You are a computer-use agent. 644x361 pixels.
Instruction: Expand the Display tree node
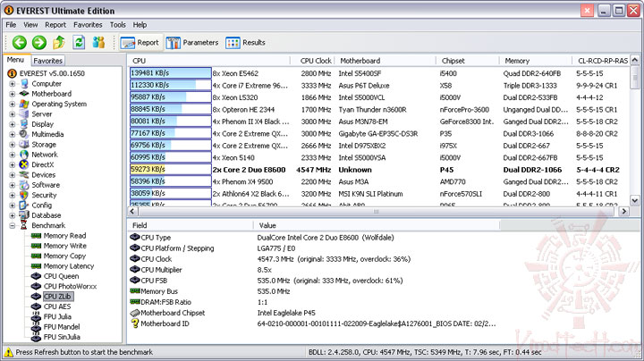pyautogui.click(x=13, y=124)
